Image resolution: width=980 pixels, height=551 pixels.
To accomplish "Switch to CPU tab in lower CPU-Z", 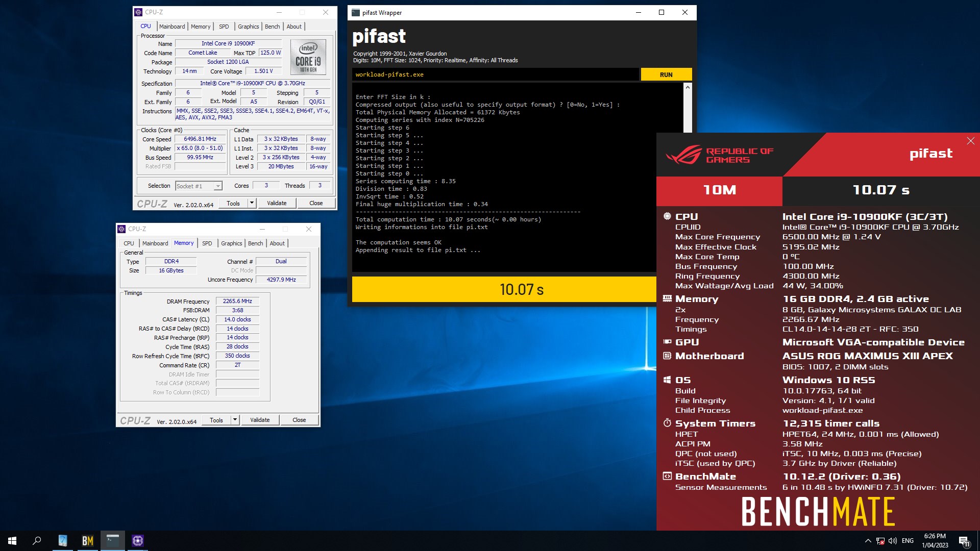I will pyautogui.click(x=129, y=243).
